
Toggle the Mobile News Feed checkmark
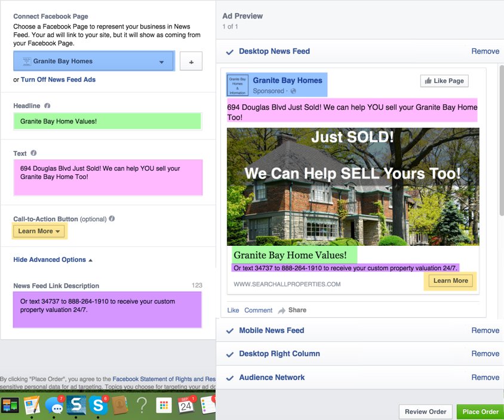pyautogui.click(x=229, y=331)
